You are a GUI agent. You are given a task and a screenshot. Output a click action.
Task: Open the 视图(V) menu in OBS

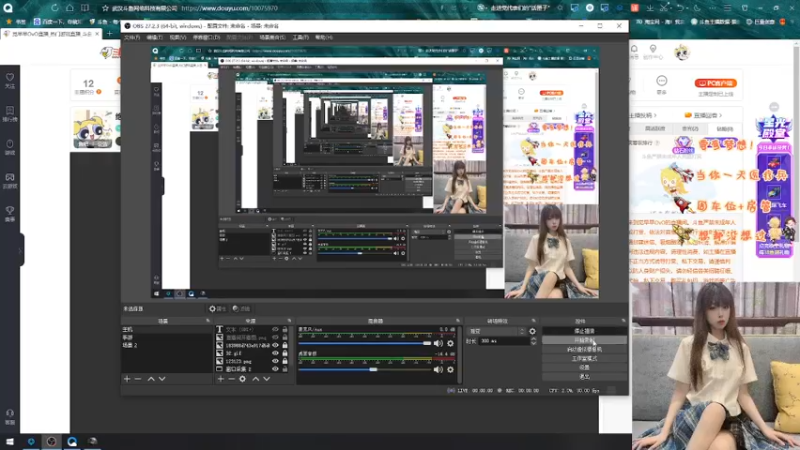(x=178, y=38)
